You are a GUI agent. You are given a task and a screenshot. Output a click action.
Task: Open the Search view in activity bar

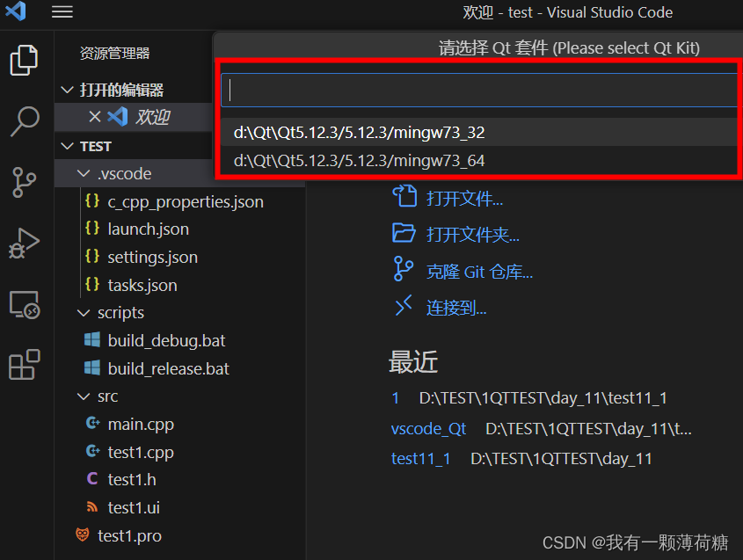pos(25,120)
